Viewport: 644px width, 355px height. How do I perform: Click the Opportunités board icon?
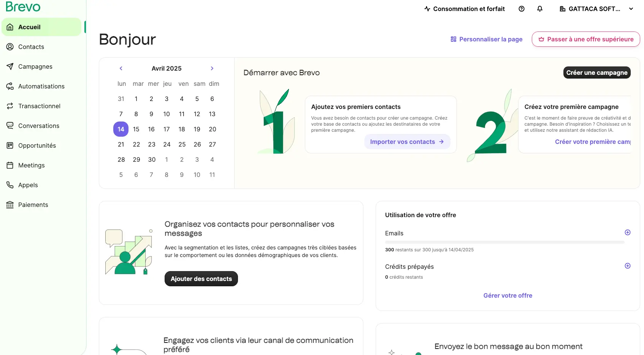(10, 145)
